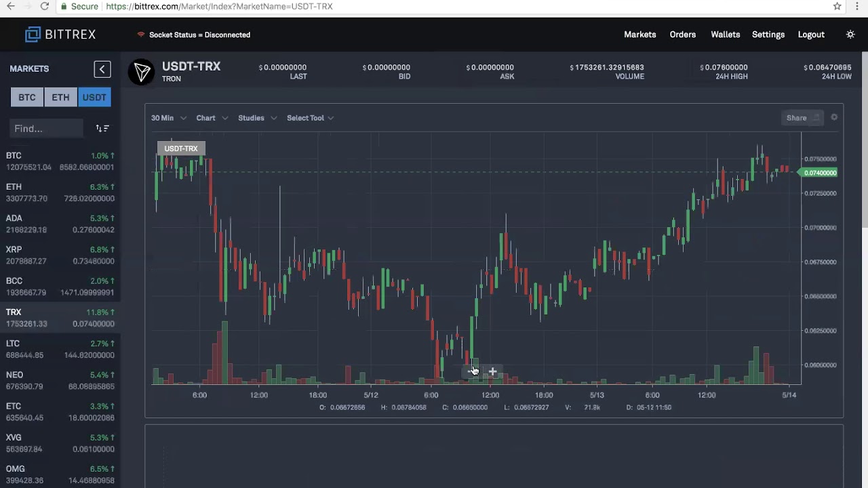Click the plus zoom-in chart control

tap(492, 371)
